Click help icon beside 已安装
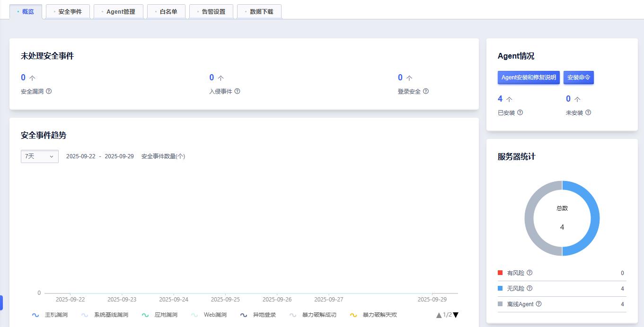This screenshot has height=327, width=644. pos(520,112)
